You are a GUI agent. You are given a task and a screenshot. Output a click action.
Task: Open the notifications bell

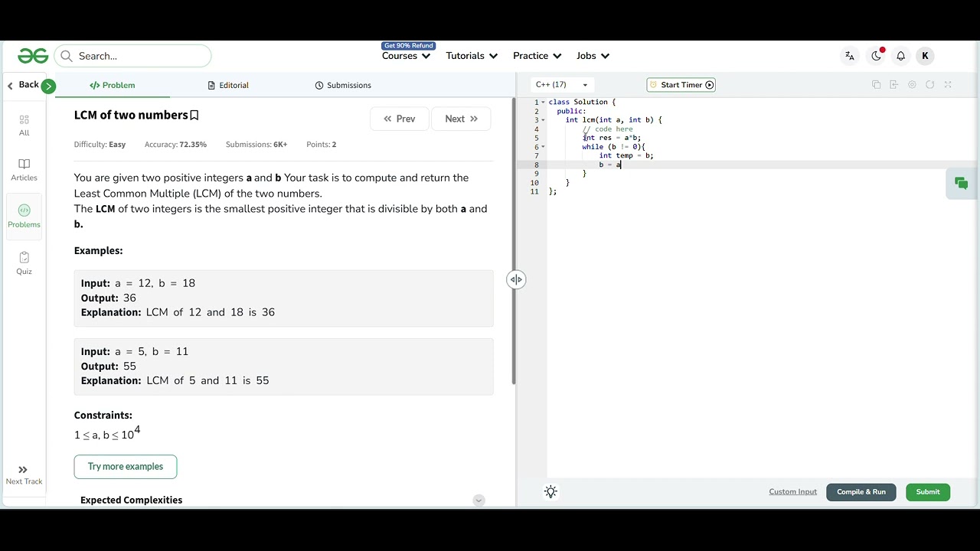(x=901, y=56)
